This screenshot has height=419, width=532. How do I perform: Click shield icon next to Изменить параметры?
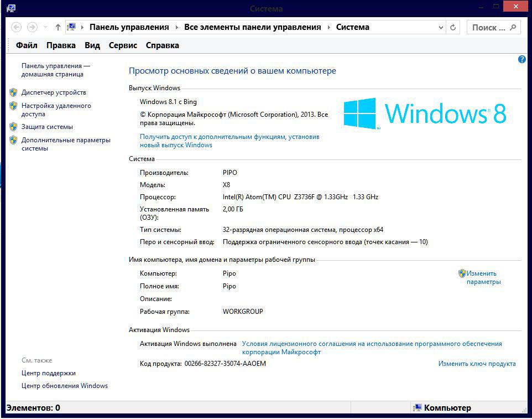pyautogui.click(x=462, y=273)
